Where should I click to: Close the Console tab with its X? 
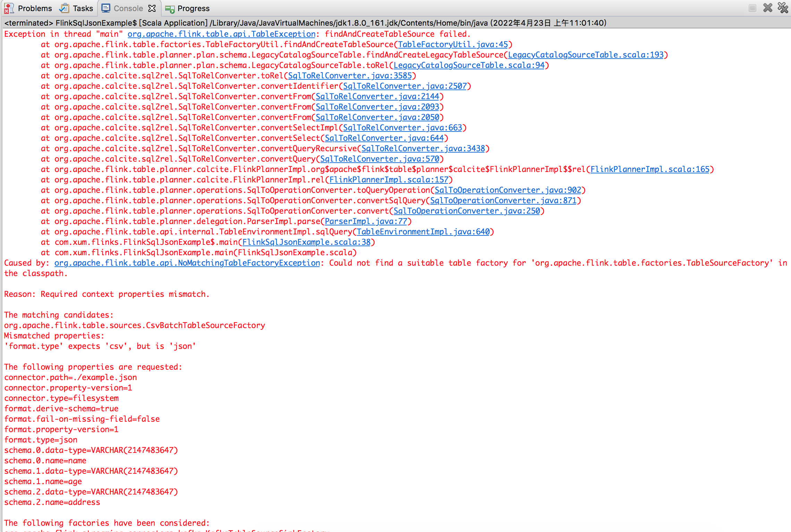pos(152,8)
